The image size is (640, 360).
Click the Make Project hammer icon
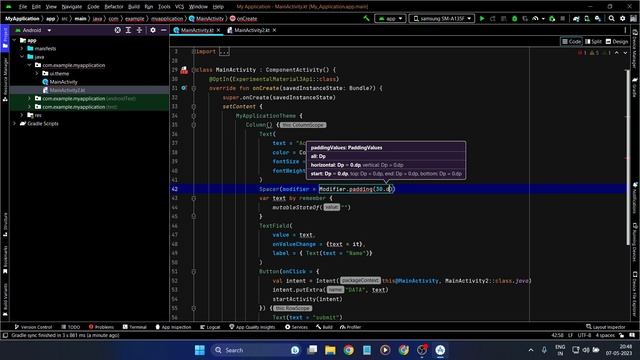(x=366, y=18)
